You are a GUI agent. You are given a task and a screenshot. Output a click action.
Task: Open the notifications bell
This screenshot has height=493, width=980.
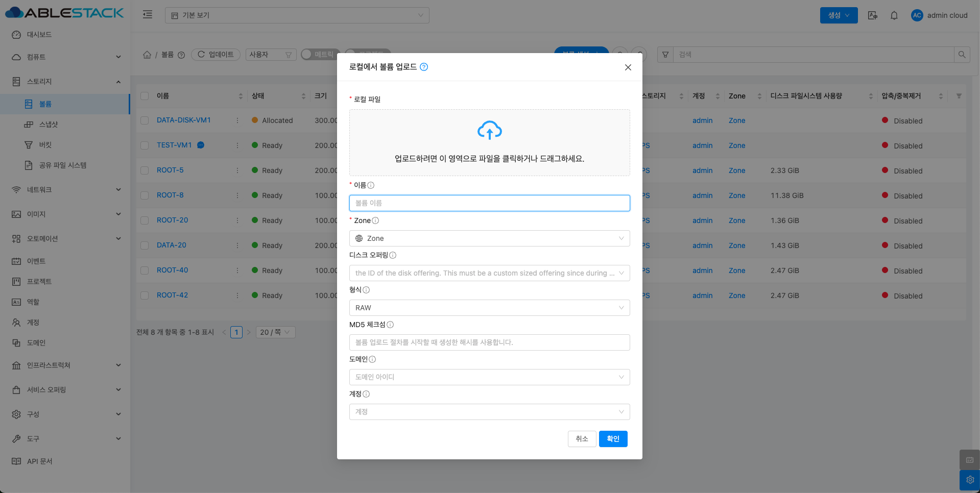[894, 15]
